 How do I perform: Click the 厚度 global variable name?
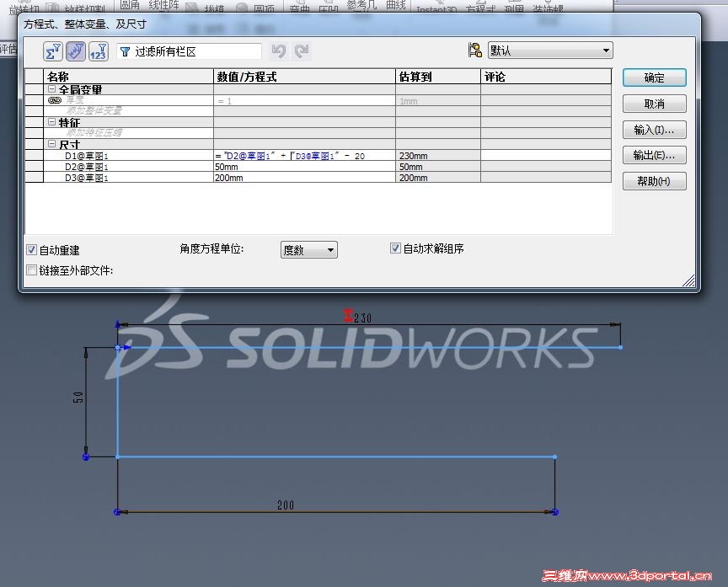point(75,100)
